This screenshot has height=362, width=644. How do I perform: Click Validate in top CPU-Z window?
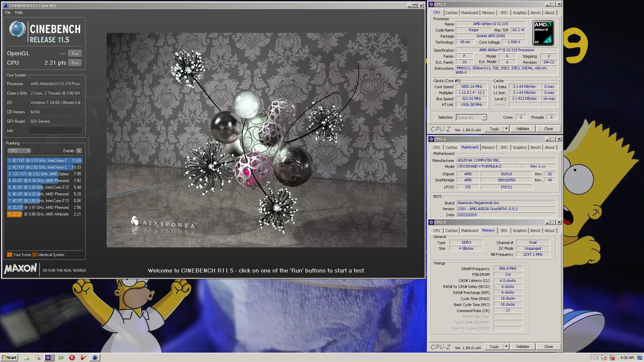[523, 129]
